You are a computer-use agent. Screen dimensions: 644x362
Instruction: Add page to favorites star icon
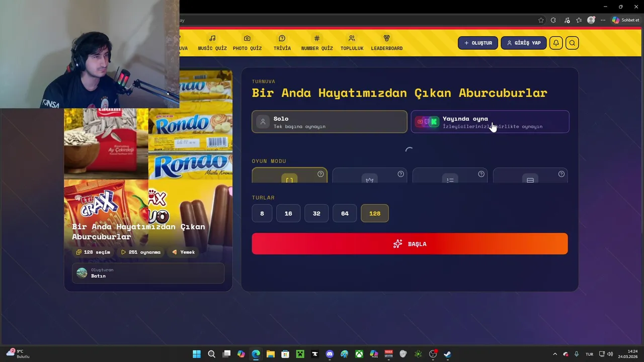(x=541, y=20)
